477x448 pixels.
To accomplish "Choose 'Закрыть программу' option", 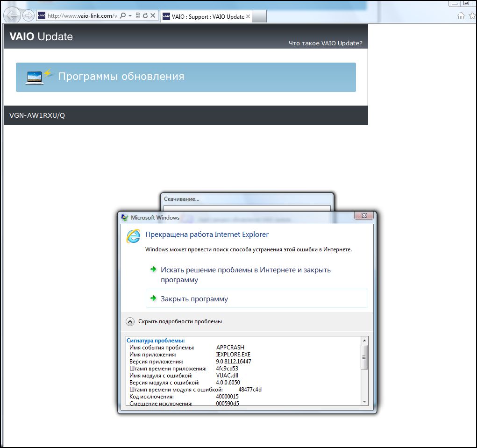I will pyautogui.click(x=257, y=299).
